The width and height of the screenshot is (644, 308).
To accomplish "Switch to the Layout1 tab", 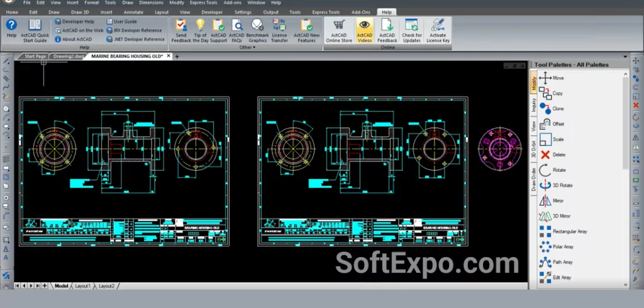I will pyautogui.click(x=83, y=286).
